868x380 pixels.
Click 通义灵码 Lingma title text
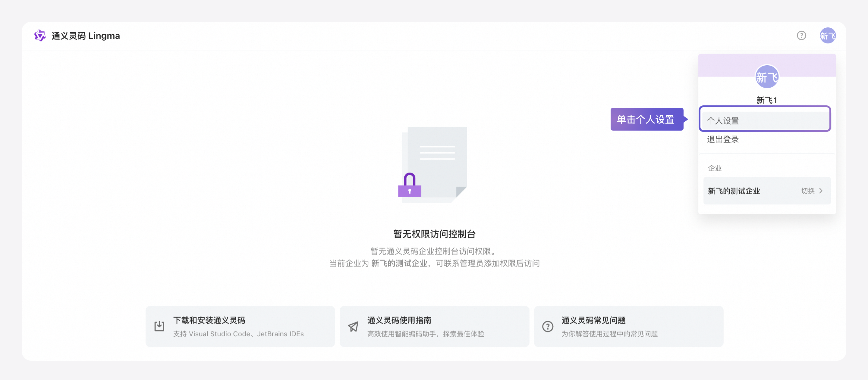click(86, 36)
